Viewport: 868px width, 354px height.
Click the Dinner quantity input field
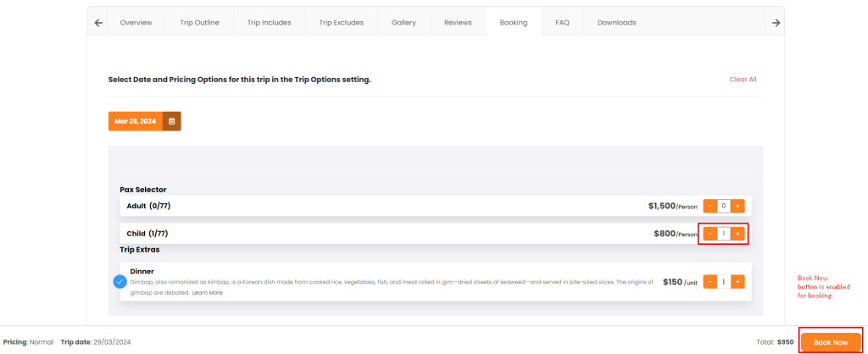click(x=724, y=281)
